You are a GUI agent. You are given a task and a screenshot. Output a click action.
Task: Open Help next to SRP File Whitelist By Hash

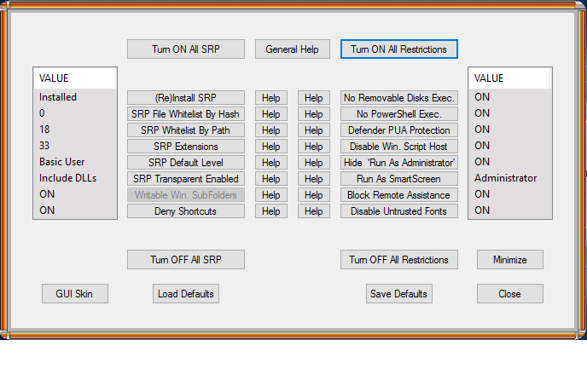click(x=271, y=113)
